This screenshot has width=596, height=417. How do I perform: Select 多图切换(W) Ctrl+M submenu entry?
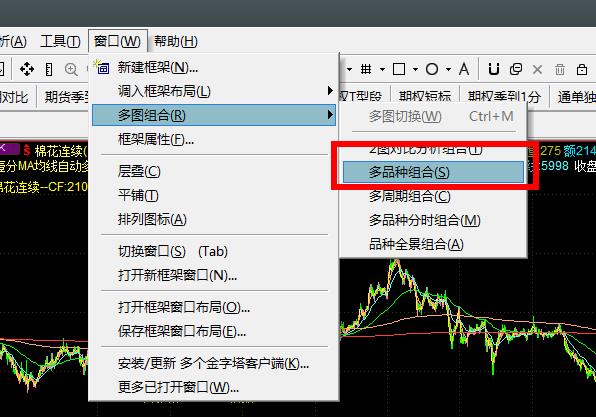click(x=433, y=116)
